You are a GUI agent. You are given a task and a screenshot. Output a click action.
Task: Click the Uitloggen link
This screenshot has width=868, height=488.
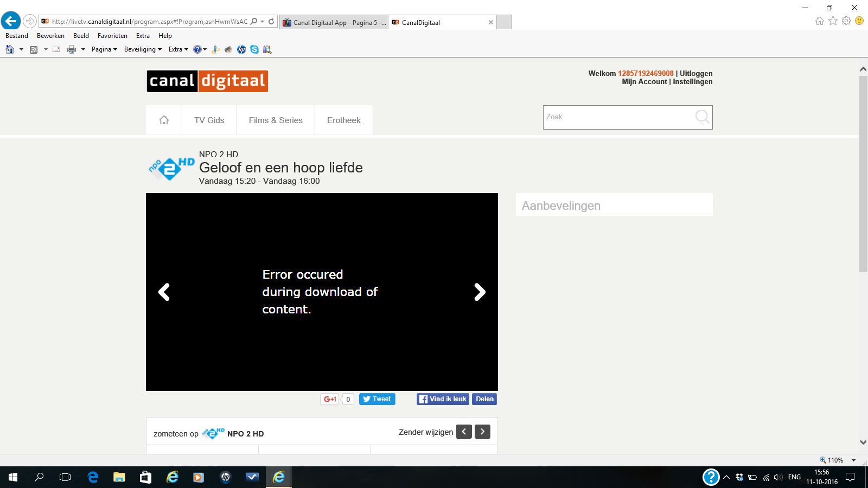[696, 73]
